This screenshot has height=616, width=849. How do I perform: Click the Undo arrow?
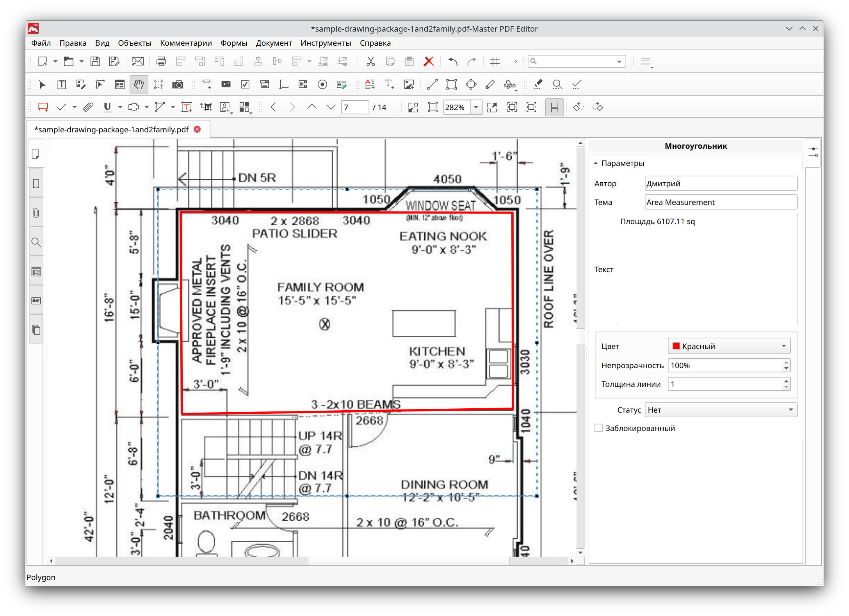(453, 61)
